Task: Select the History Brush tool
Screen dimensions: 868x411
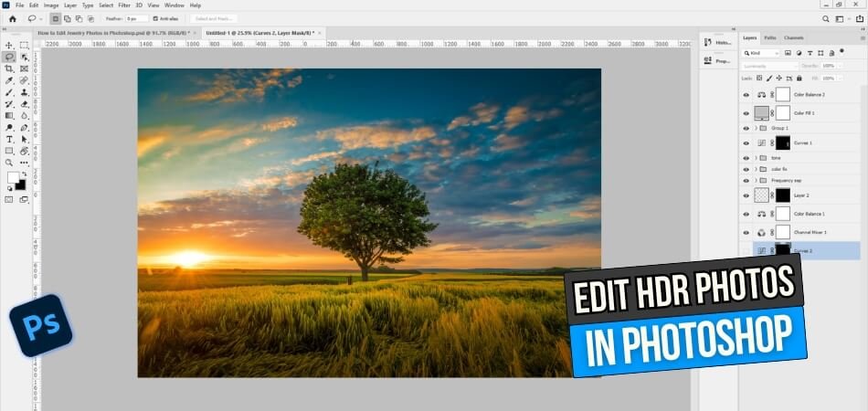Action: click(9, 104)
